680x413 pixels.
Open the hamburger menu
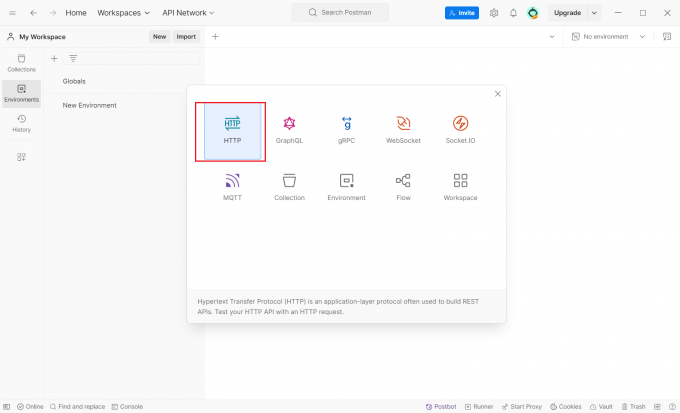13,13
